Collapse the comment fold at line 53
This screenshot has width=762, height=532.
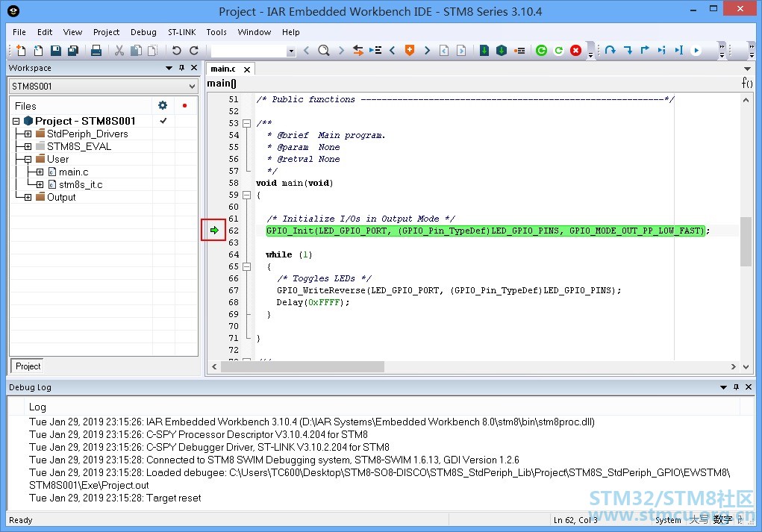tap(246, 123)
